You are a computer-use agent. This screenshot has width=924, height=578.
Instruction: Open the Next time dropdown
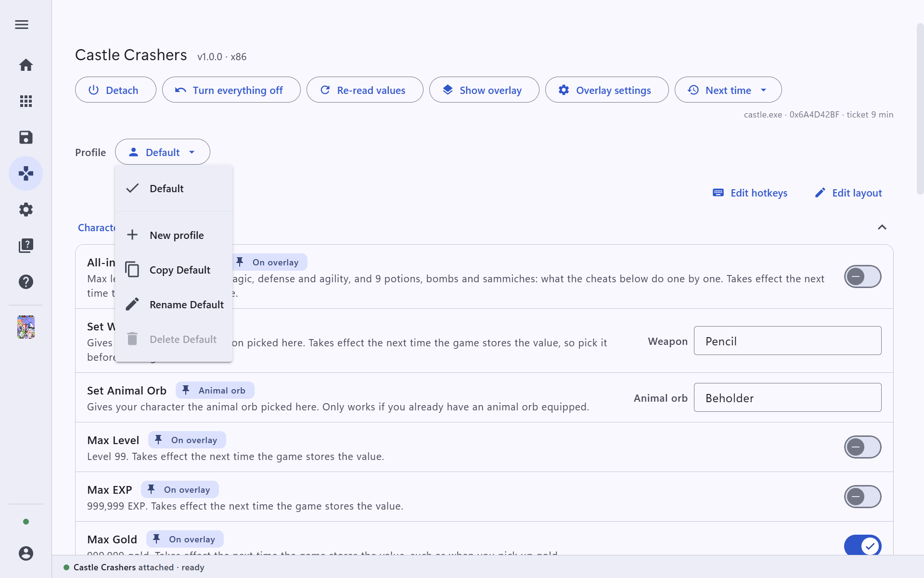(x=728, y=90)
